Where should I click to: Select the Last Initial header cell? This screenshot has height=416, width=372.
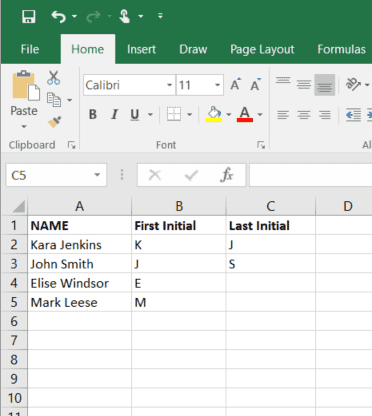click(x=270, y=226)
